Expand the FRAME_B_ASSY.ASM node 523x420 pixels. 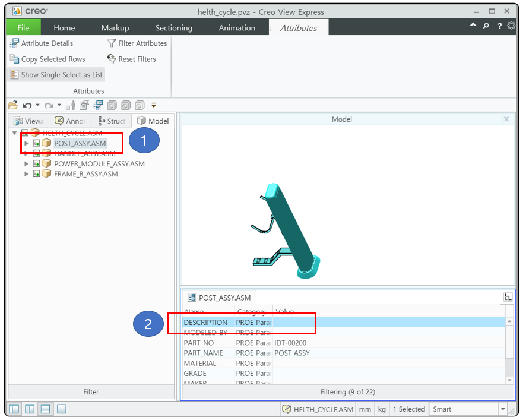pos(26,174)
